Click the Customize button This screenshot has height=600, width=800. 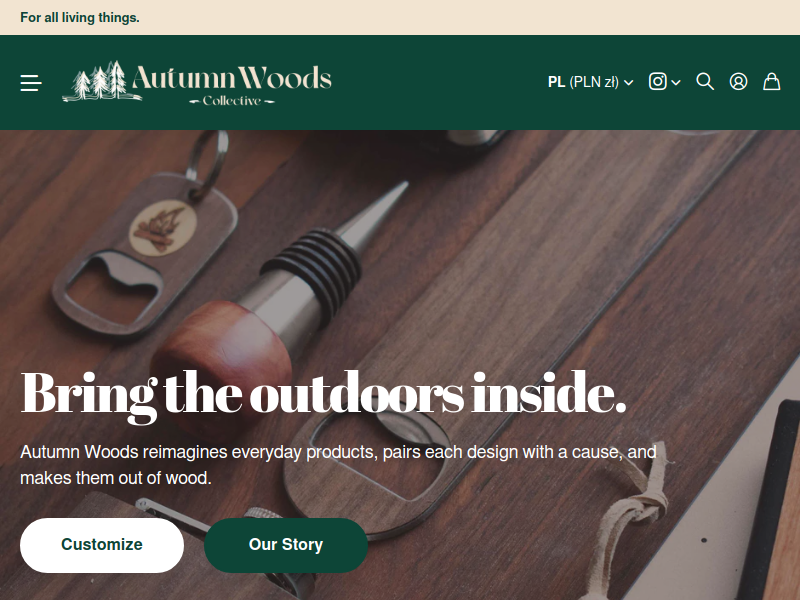pyautogui.click(x=102, y=545)
